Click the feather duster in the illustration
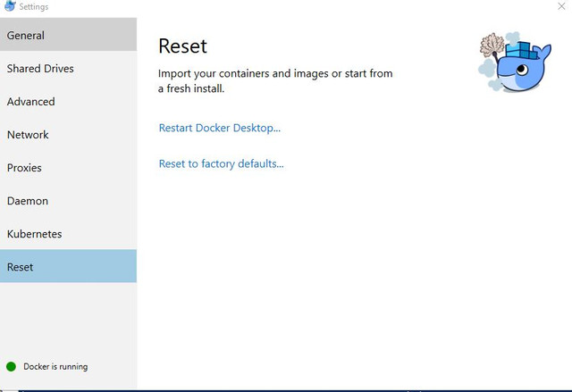 (491, 46)
